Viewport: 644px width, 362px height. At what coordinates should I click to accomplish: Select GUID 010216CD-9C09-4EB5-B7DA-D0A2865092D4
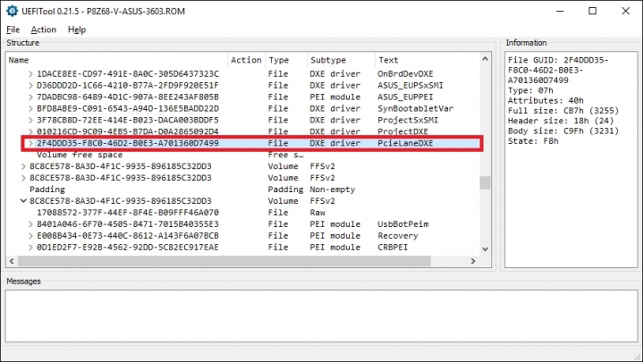tap(128, 131)
